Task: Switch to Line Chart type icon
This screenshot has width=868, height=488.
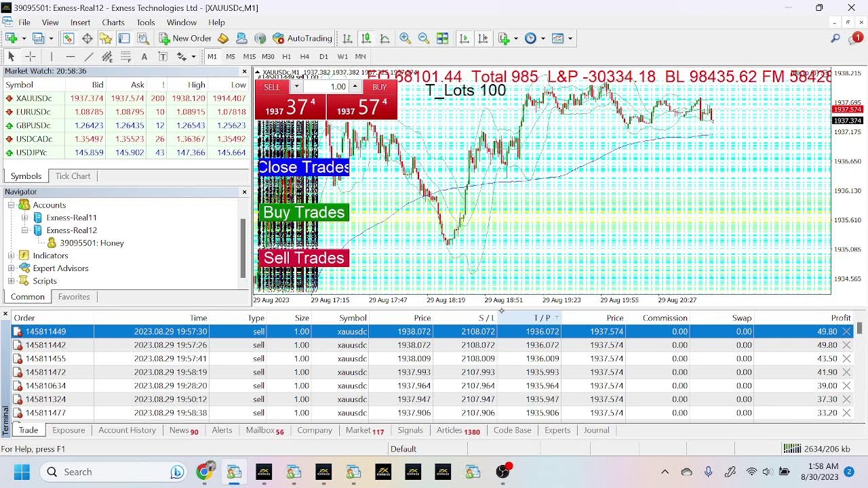Action: click(384, 39)
